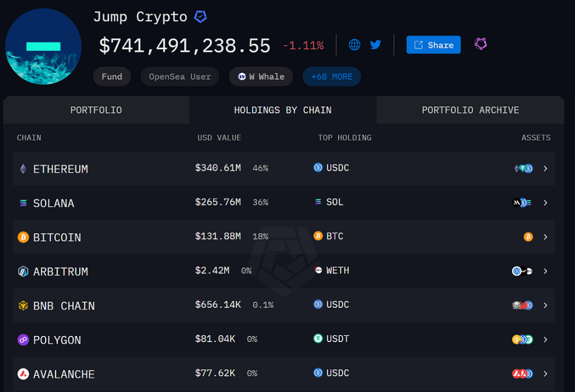Click the Ethereum chain logo icon

click(23, 169)
